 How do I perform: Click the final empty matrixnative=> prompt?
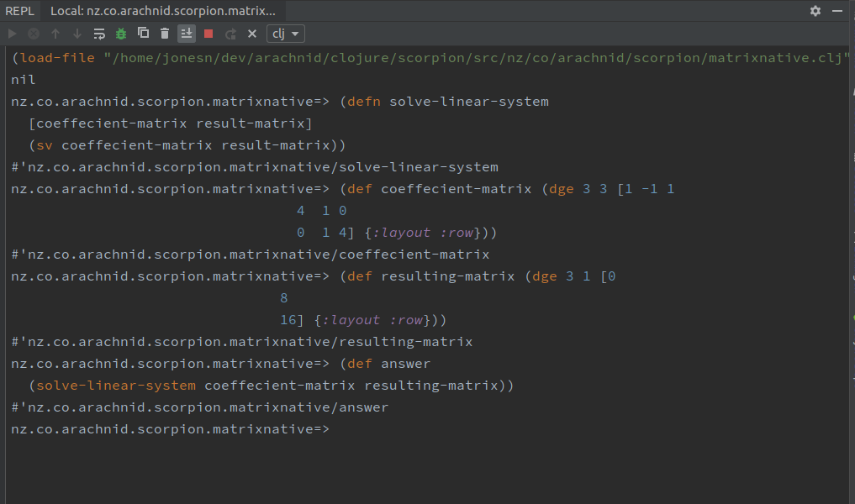(x=170, y=428)
